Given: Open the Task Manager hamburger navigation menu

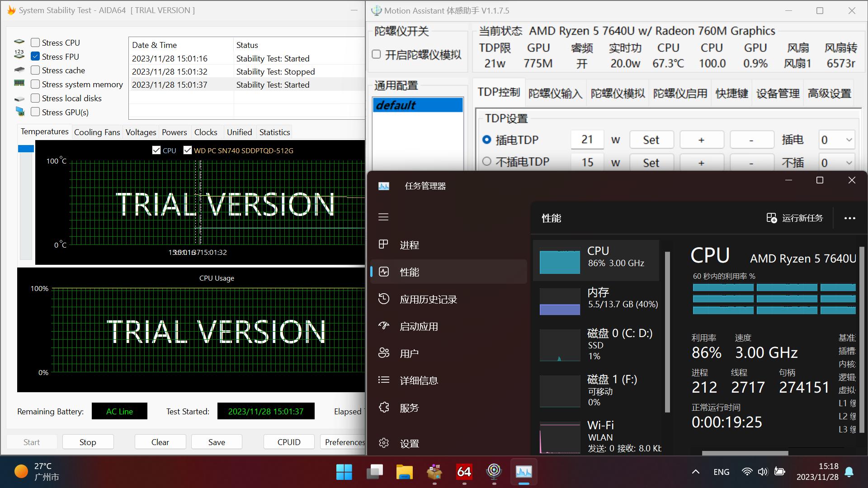Looking at the screenshot, I should (383, 217).
